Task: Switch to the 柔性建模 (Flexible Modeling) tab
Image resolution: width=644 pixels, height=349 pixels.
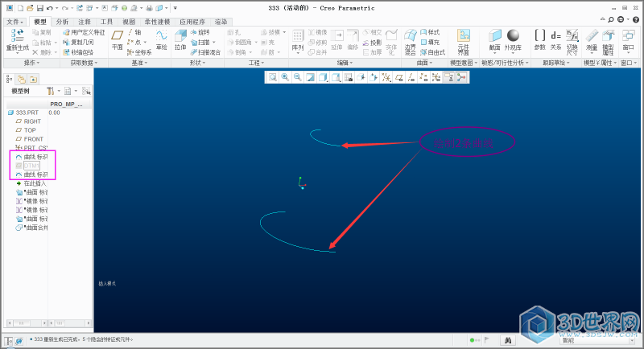Action: (x=157, y=22)
